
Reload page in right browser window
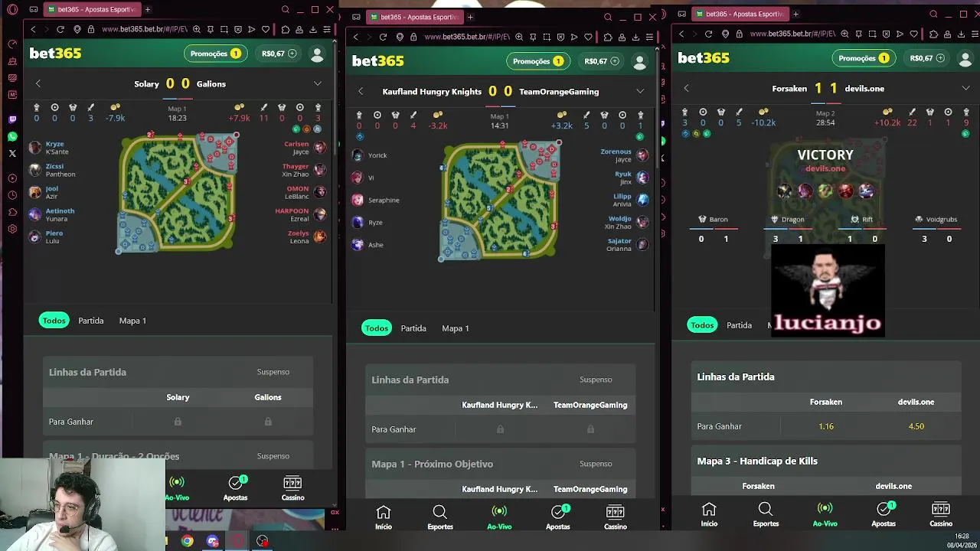pyautogui.click(x=708, y=34)
